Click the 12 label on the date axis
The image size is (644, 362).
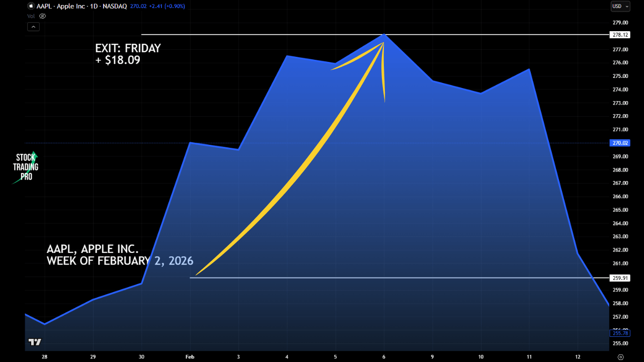click(578, 356)
